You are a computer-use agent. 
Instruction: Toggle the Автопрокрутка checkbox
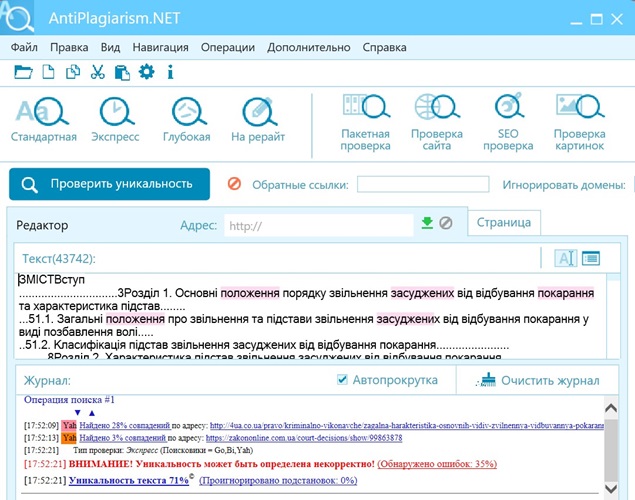pos(342,380)
